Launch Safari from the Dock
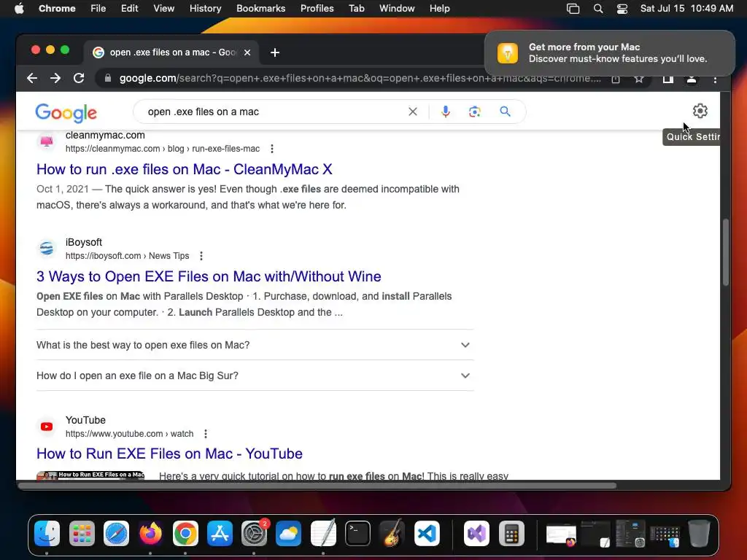Viewport: 747px width, 560px height. point(116,533)
